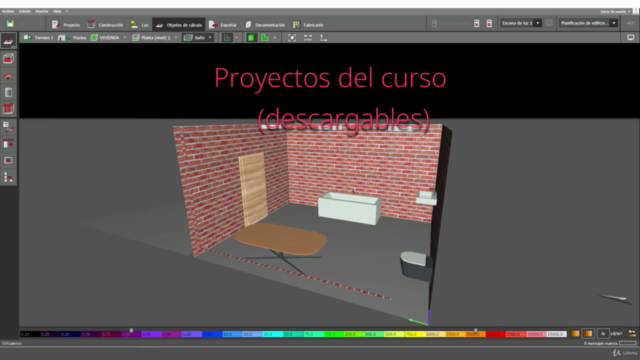Click the green floor plan view icon
This screenshot has width=640, height=360.
click(227, 38)
